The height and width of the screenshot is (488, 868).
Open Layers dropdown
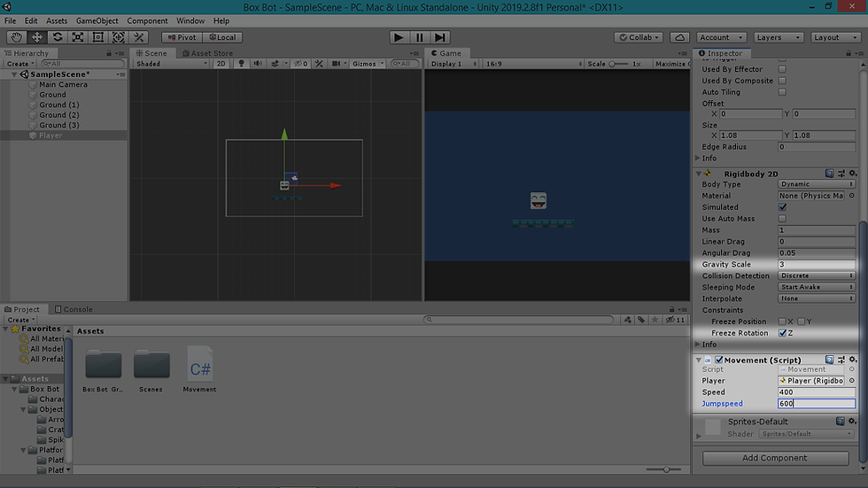coord(778,37)
